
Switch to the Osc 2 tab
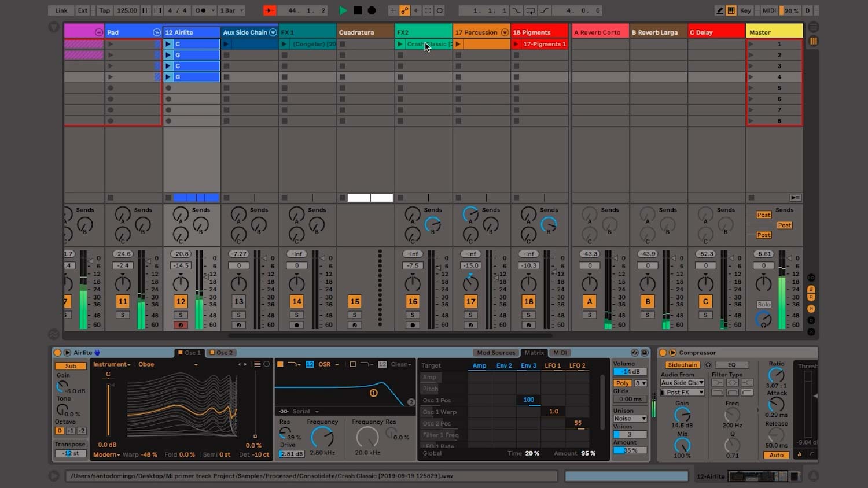click(222, 353)
